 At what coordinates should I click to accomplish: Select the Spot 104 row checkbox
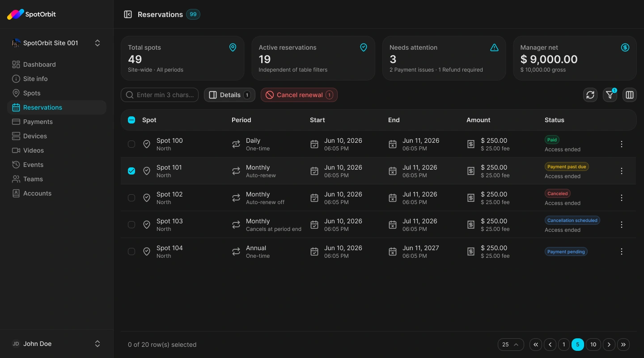coord(131,251)
